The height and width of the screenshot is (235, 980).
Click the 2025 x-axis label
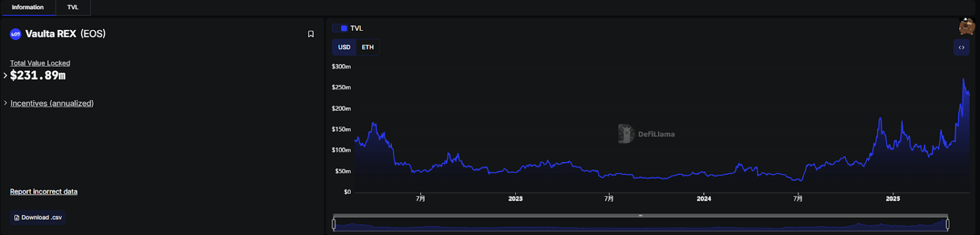pos(893,199)
